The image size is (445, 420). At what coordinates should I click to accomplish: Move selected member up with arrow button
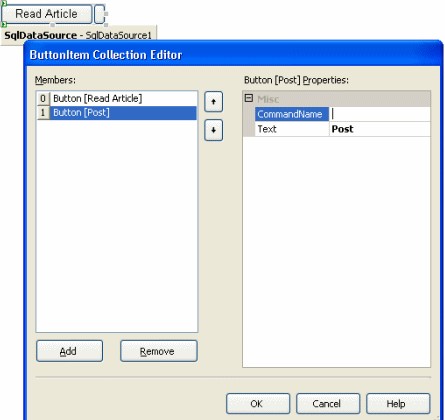pos(213,102)
